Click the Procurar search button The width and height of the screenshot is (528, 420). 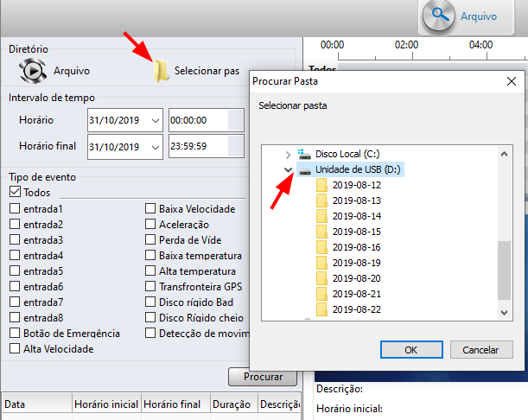[x=263, y=378]
